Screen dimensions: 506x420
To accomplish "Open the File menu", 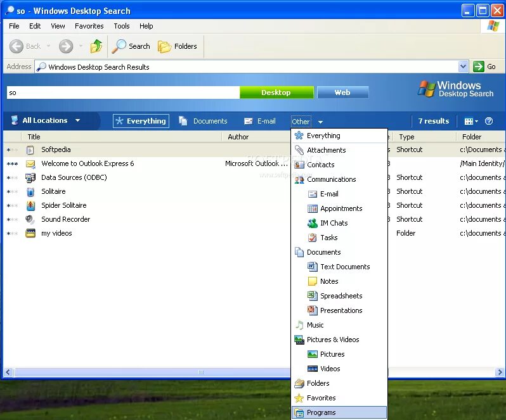I will coord(14,26).
